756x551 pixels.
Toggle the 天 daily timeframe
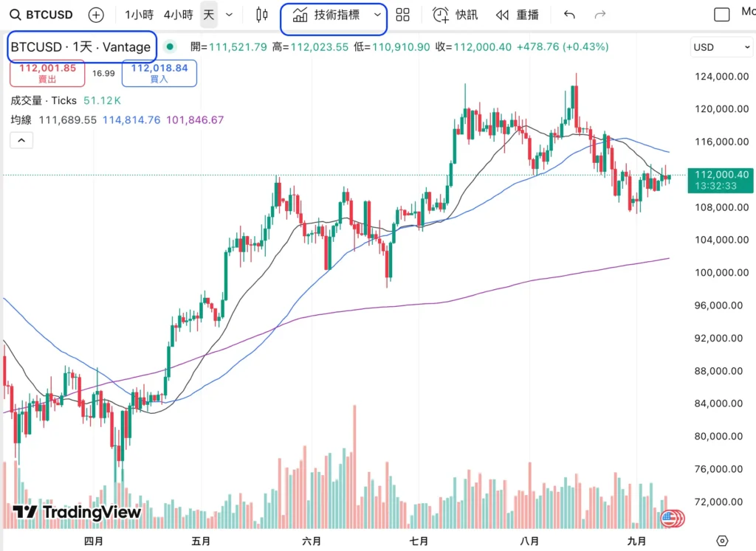209,15
